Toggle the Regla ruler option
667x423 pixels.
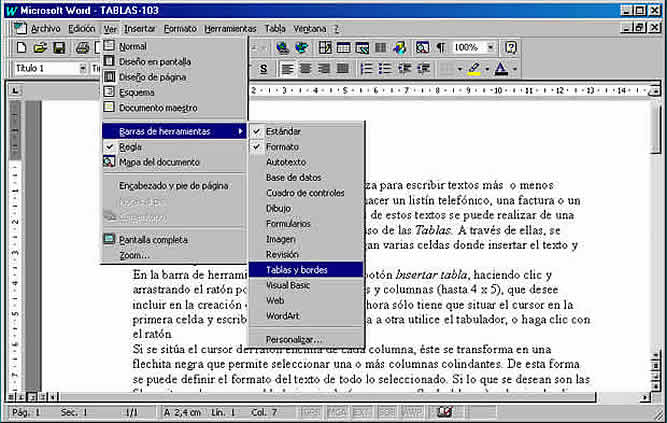(130, 146)
